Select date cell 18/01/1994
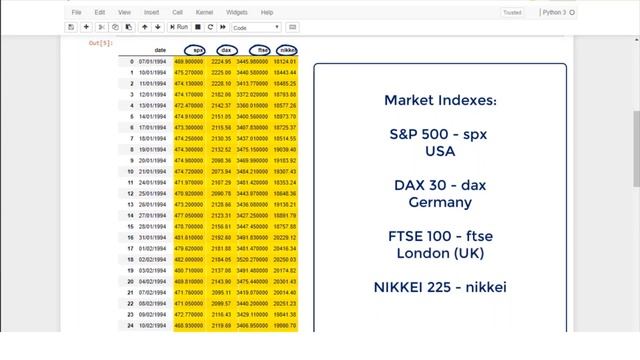 [x=152, y=139]
